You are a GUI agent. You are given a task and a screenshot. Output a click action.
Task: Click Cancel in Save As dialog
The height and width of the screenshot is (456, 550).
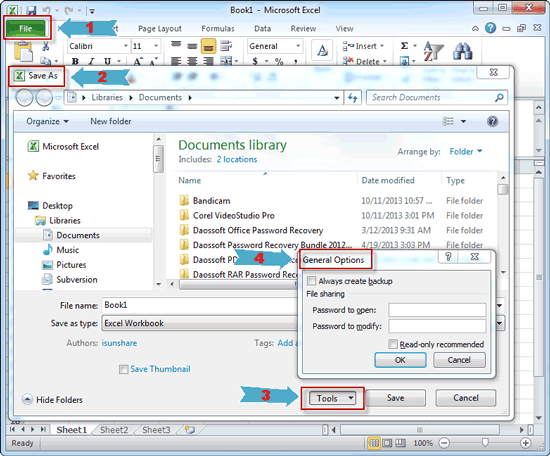pyautogui.click(x=466, y=398)
